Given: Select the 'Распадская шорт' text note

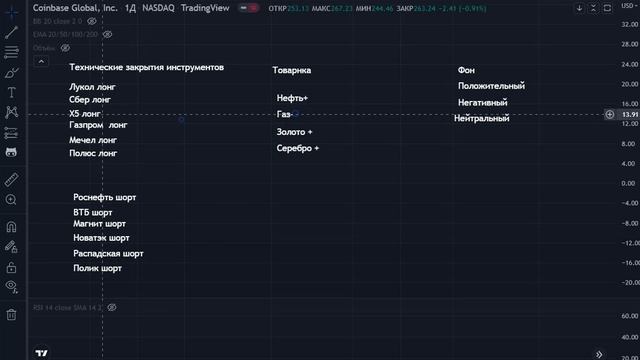Looking at the screenshot, I should click(x=108, y=253).
